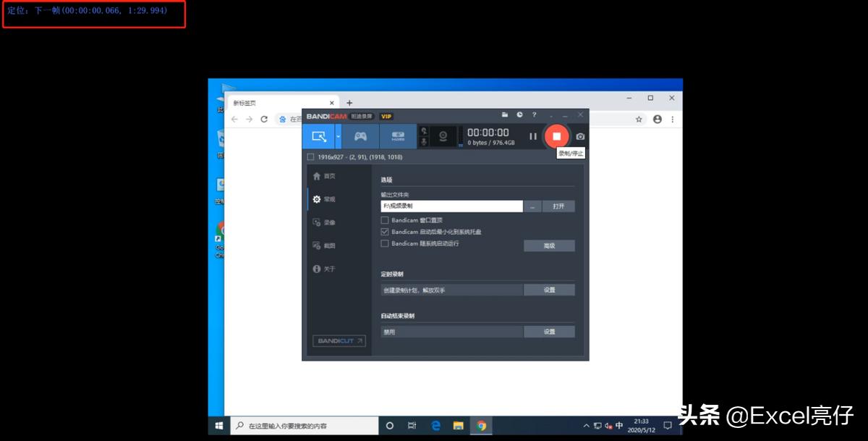
Task: Open Chrome three-dot menu
Action: point(673,119)
